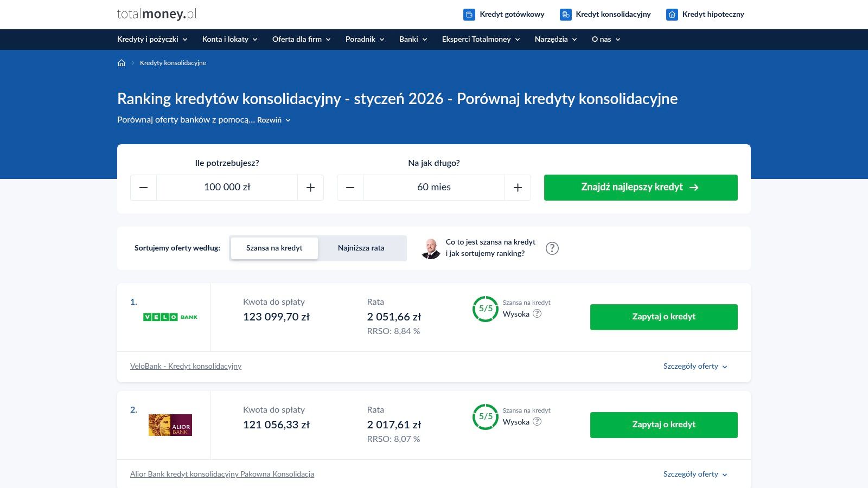This screenshot has height=488, width=868.
Task: Click the expert's portrait photo
Action: pos(431,248)
